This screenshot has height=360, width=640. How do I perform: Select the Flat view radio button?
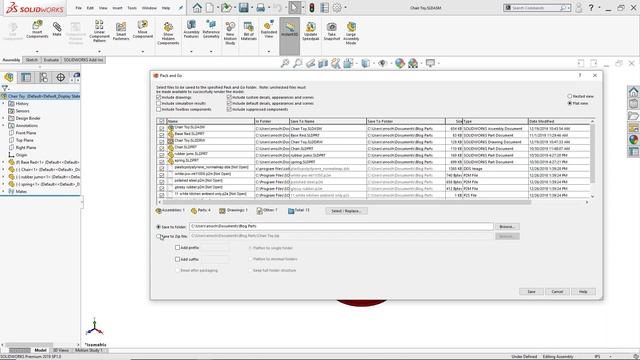click(569, 103)
